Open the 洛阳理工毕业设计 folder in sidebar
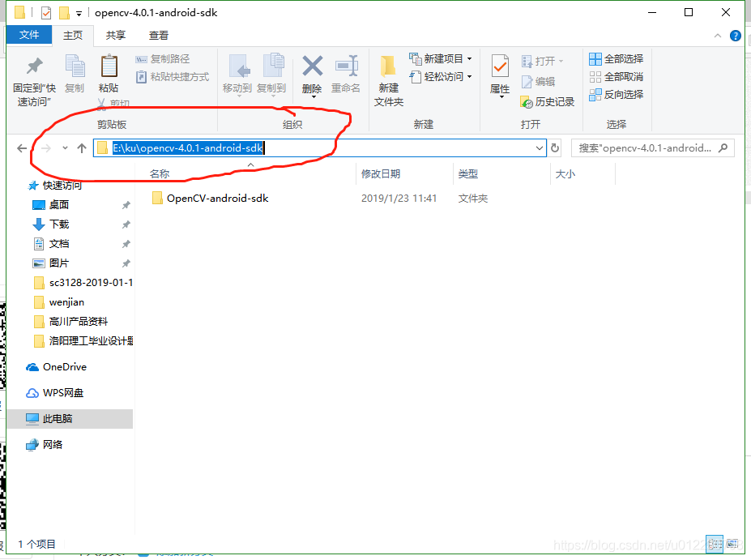751x560 pixels. [x=83, y=341]
